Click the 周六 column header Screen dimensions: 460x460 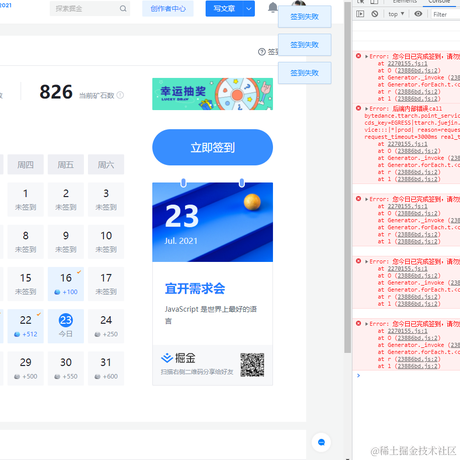(x=106, y=164)
